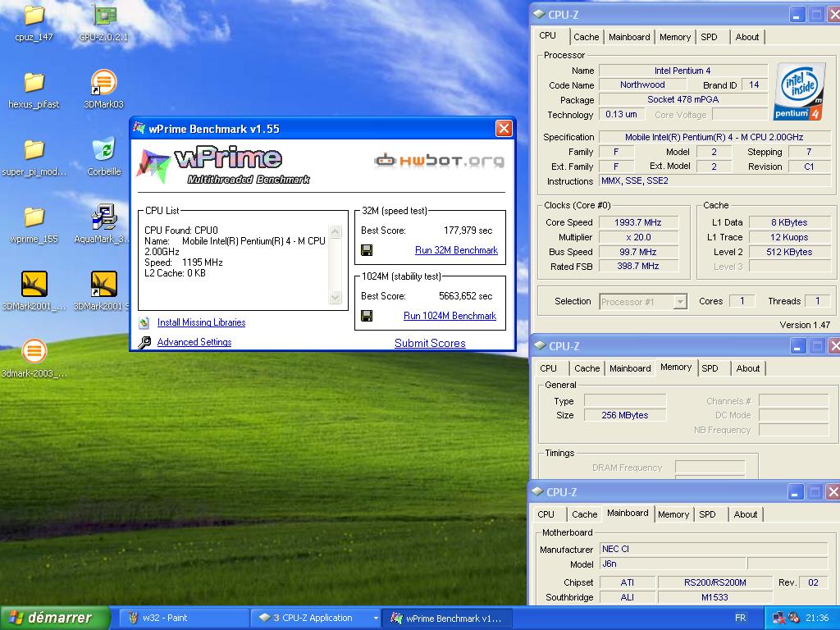
Task: Click Submit Scores link
Action: [430, 344]
